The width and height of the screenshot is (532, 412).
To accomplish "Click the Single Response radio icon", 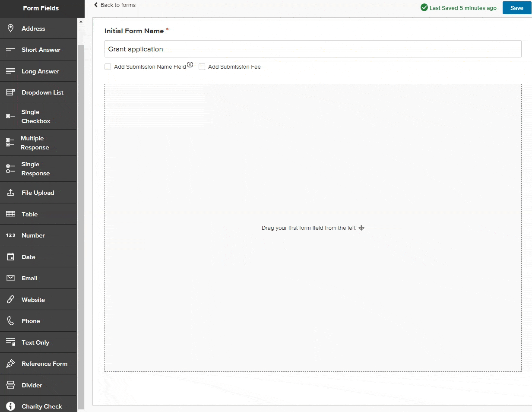I will point(11,169).
